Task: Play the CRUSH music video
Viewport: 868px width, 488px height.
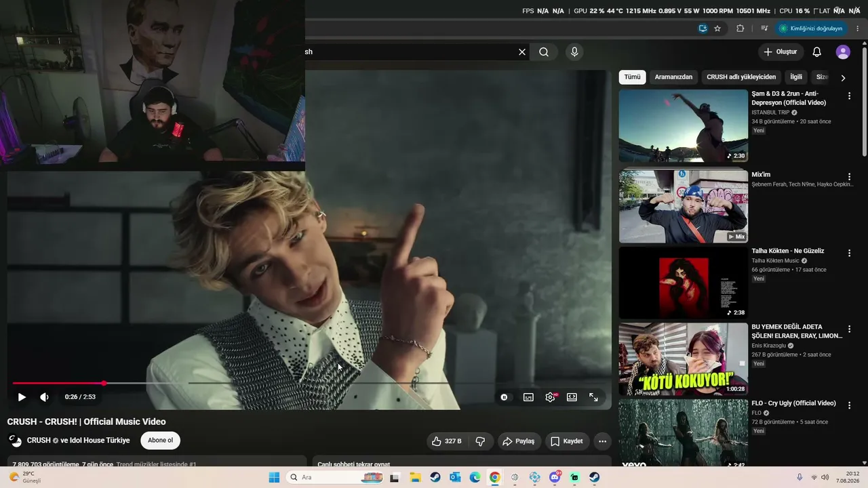Action: [x=22, y=397]
